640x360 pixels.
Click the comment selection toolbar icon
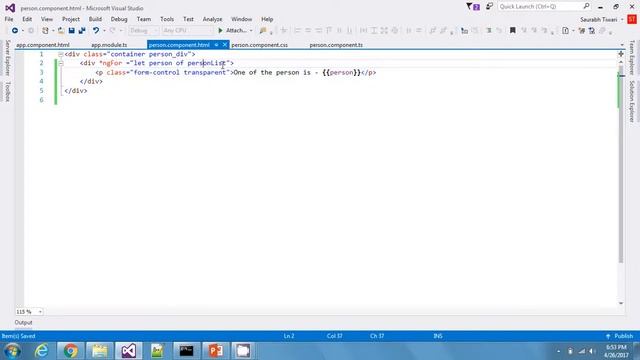(489, 31)
